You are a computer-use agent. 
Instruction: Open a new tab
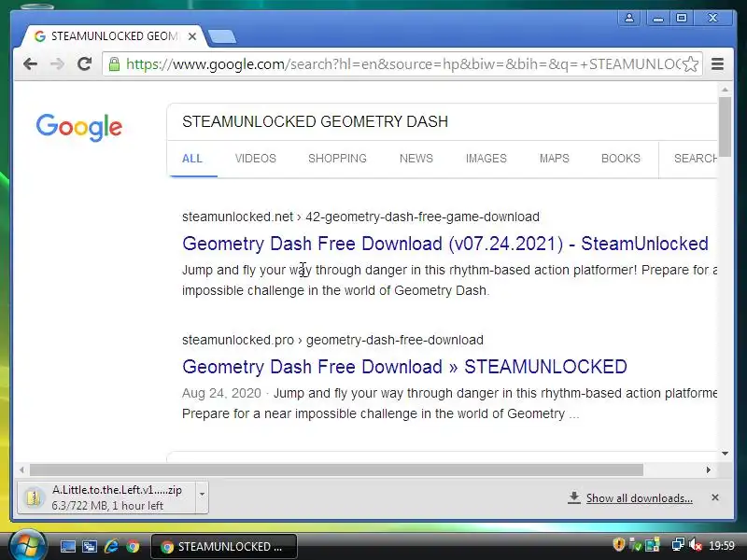point(222,36)
